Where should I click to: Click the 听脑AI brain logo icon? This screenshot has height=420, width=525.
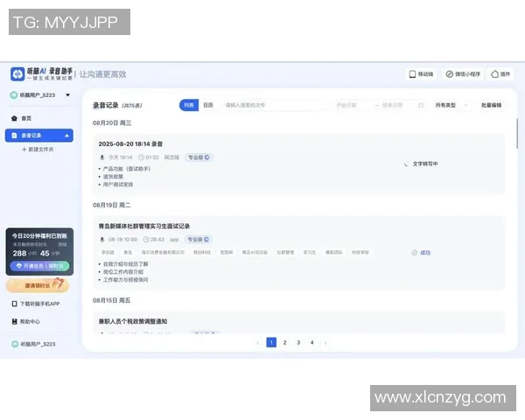pos(17,74)
